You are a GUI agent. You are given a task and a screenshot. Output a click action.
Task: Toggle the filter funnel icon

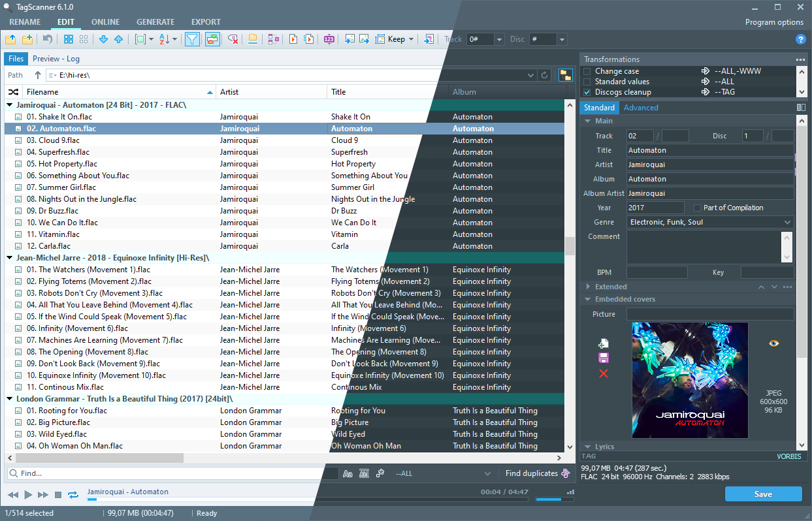point(192,39)
